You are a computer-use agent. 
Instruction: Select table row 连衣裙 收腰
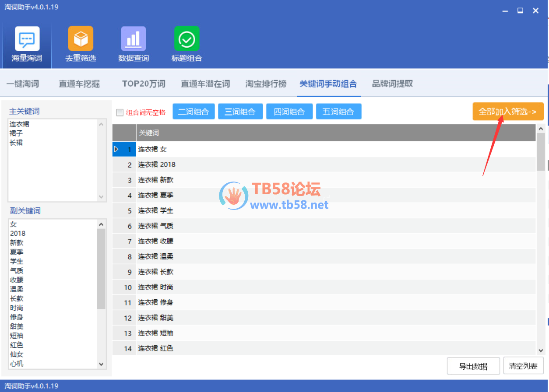click(x=324, y=241)
